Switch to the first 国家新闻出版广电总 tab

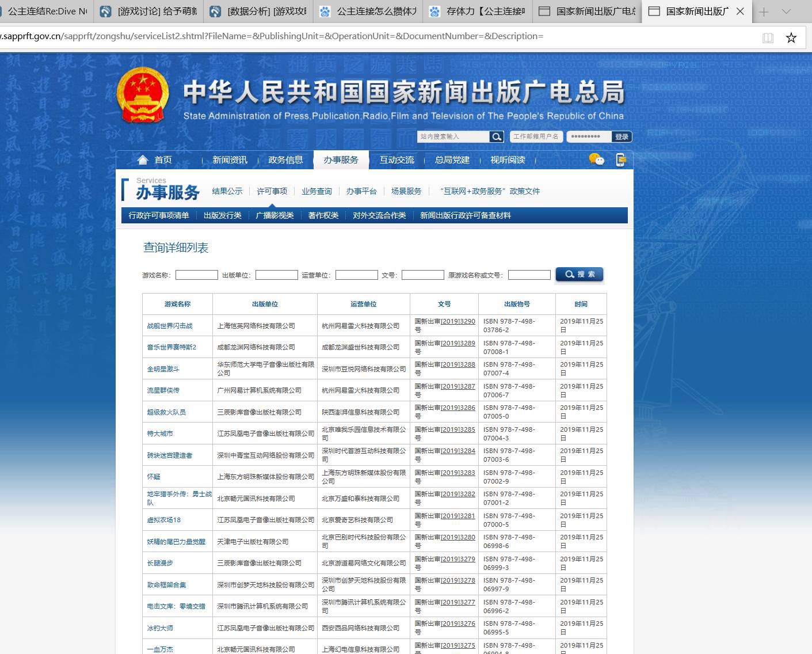click(587, 12)
